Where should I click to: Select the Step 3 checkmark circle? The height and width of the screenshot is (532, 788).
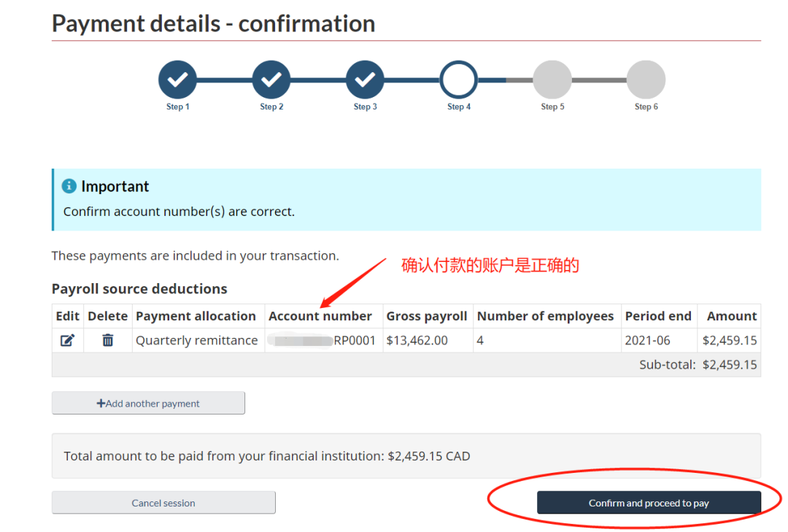coord(365,80)
